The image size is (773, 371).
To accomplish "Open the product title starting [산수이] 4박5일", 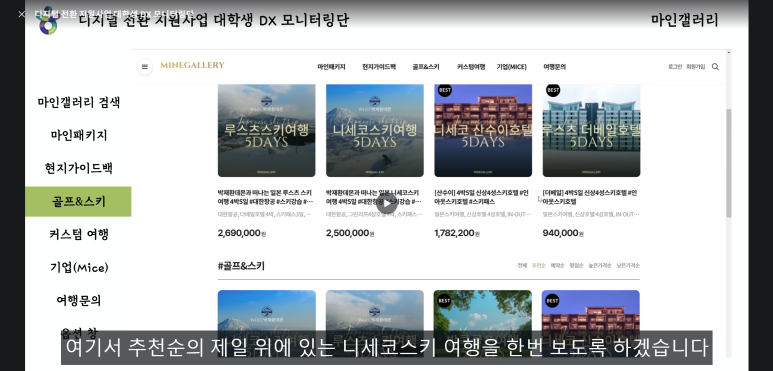I will (482, 197).
